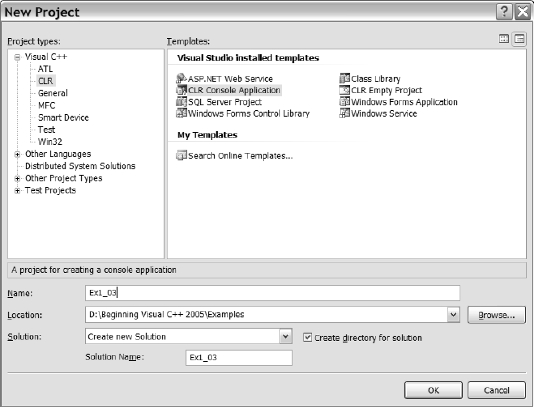Choose the SQL Server Project template icon
This screenshot has width=534, height=407.
tap(181, 101)
